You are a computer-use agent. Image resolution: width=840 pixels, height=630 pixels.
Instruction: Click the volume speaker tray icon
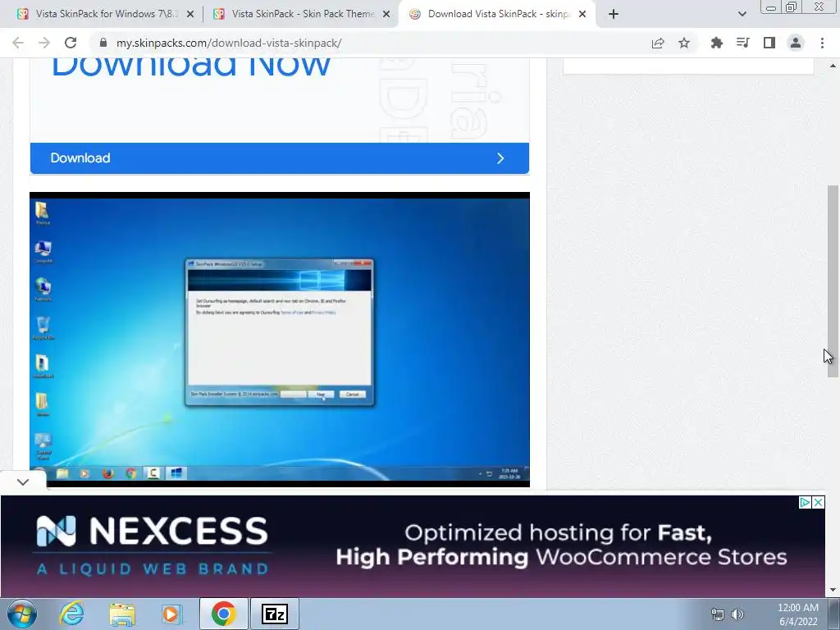click(737, 614)
